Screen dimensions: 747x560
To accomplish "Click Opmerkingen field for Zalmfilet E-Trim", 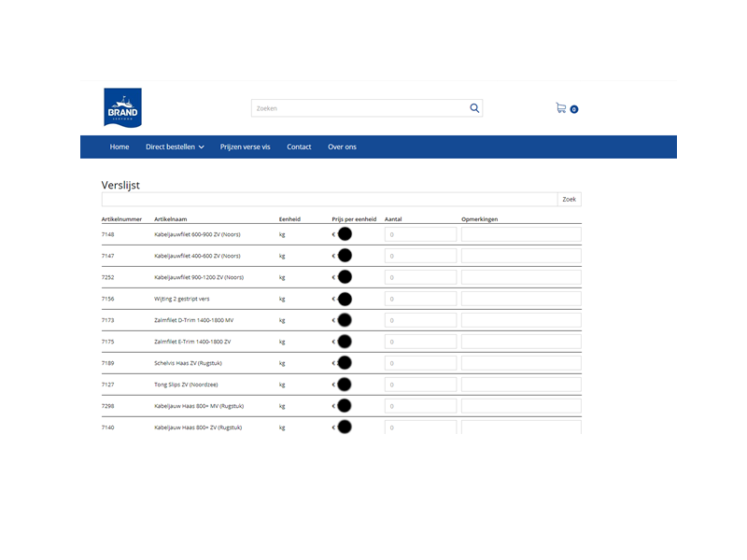I will (x=521, y=342).
